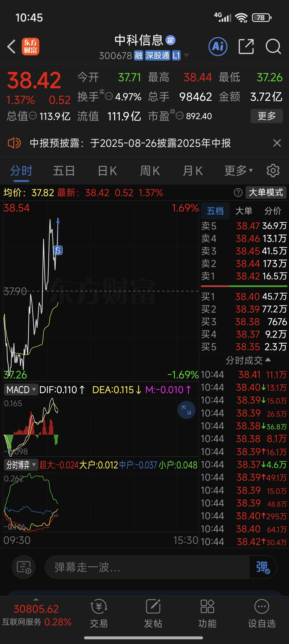The width and height of the screenshot is (289, 644).
Task: Expand the 更多 chart period dropdown
Action: pos(239,171)
